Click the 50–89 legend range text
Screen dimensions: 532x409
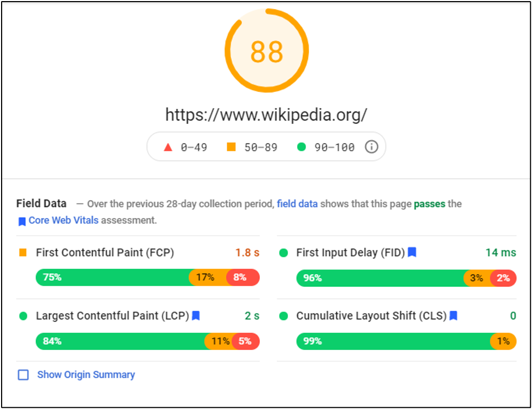pos(261,147)
